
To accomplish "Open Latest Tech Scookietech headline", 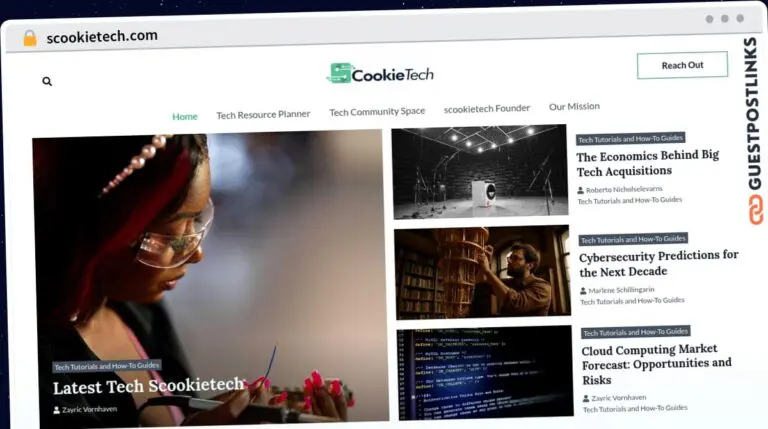I will tap(148, 386).
